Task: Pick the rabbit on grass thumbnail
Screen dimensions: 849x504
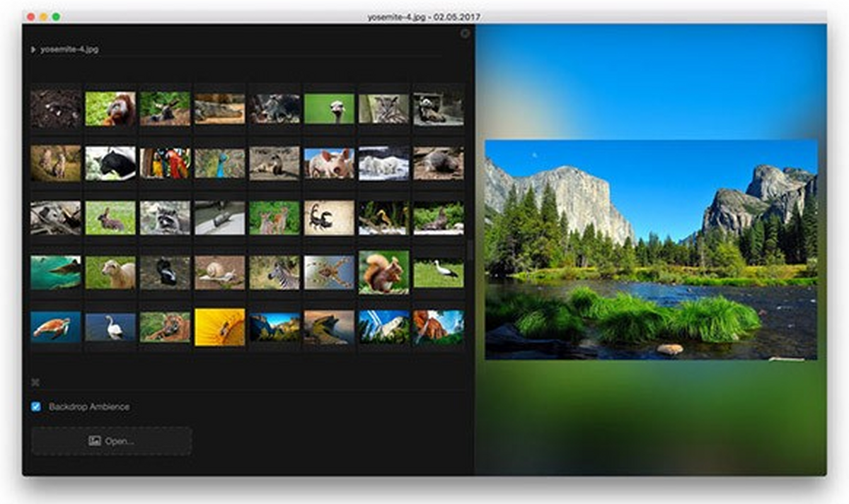Action: (x=110, y=218)
